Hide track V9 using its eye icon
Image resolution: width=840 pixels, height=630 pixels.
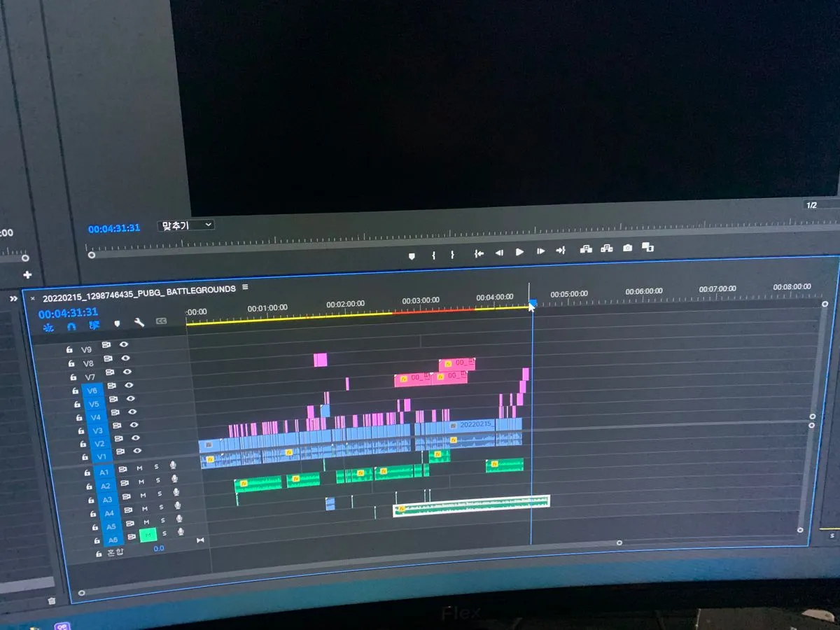124,344
